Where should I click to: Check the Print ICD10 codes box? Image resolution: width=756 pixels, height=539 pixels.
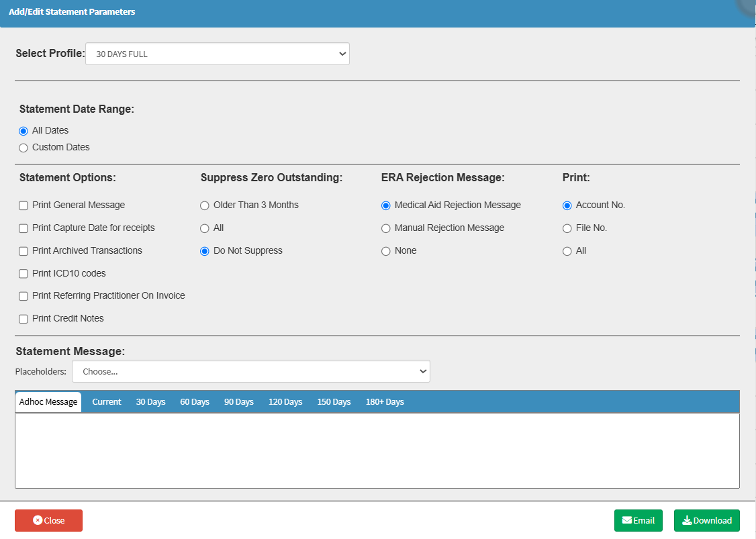tap(23, 274)
